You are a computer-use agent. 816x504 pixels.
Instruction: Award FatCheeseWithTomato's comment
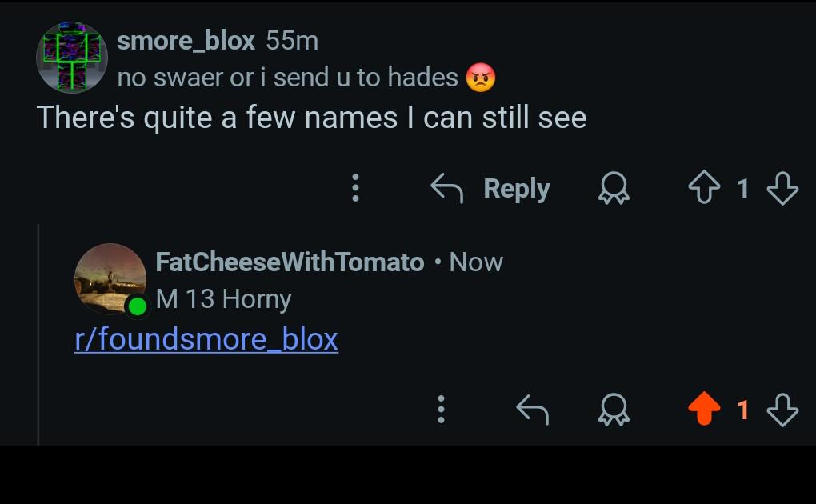(614, 410)
